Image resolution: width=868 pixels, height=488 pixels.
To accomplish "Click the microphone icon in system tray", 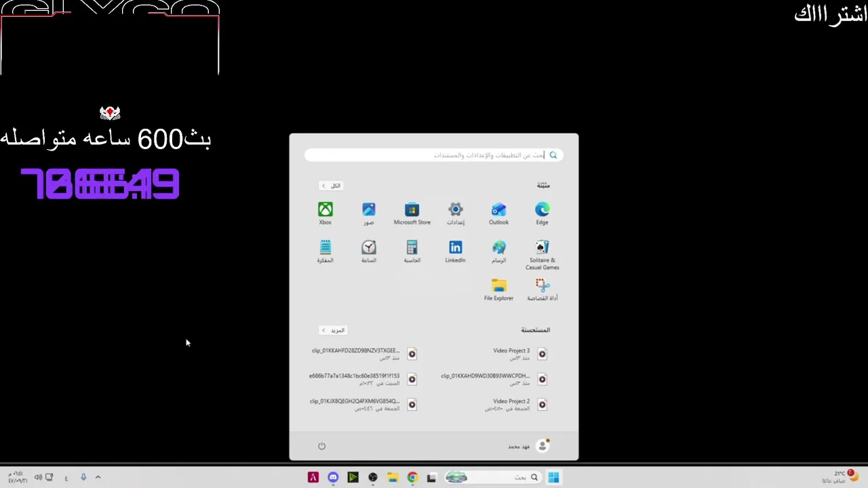I will click(83, 477).
